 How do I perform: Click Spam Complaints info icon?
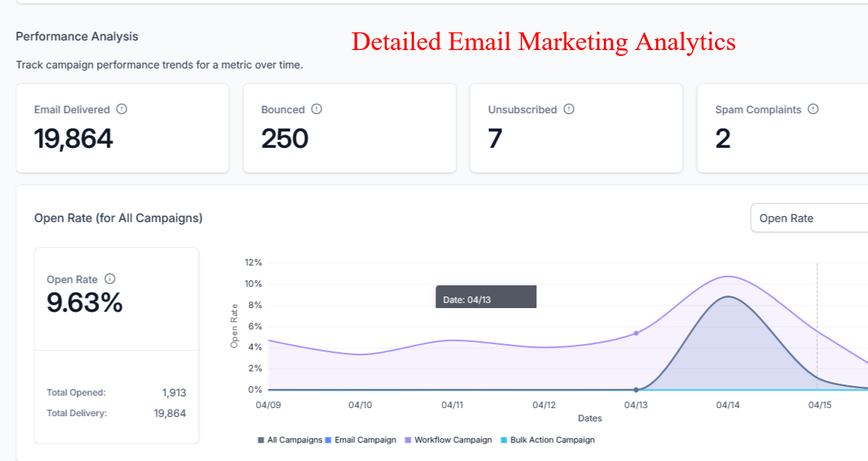(x=813, y=109)
